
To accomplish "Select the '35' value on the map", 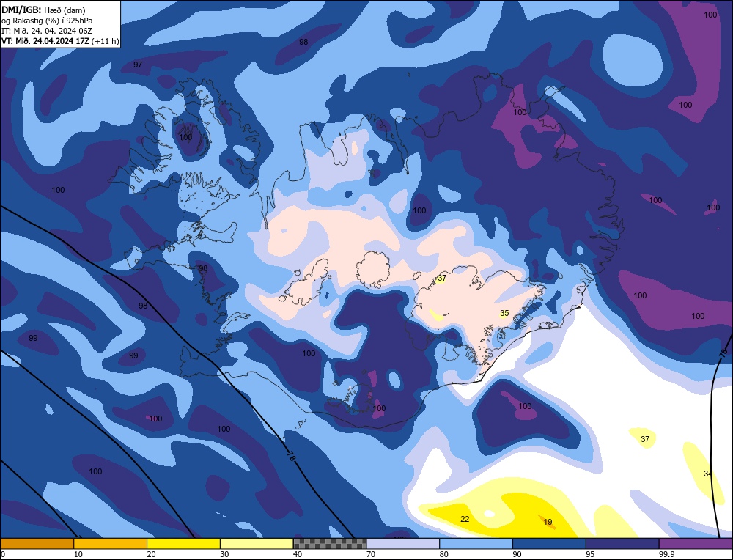I will pos(504,313).
